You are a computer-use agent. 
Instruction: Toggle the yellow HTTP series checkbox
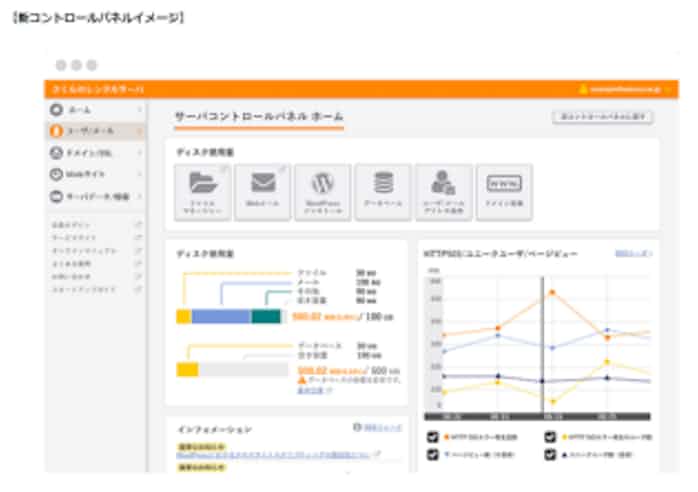(x=551, y=438)
